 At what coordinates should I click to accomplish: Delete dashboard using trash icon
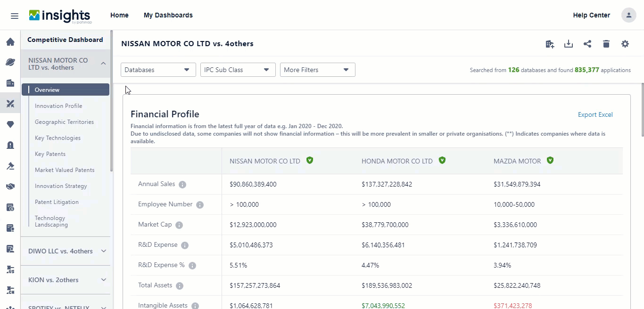tap(606, 44)
